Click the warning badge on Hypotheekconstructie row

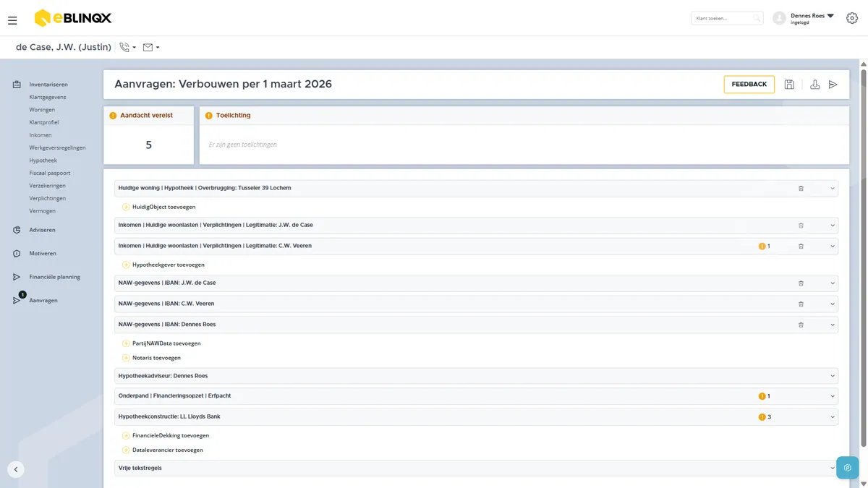click(x=762, y=417)
